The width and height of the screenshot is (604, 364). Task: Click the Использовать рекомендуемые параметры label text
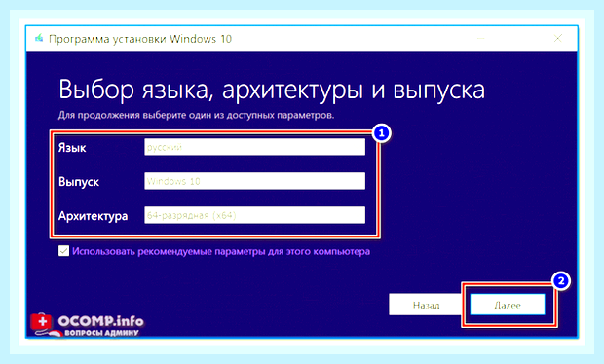click(221, 251)
